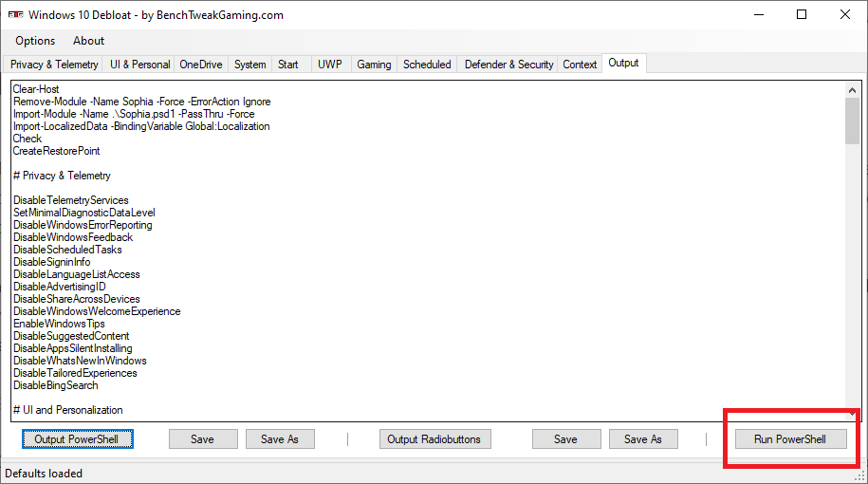Select the UWP tab
This screenshot has width=868, height=484.
pos(329,65)
